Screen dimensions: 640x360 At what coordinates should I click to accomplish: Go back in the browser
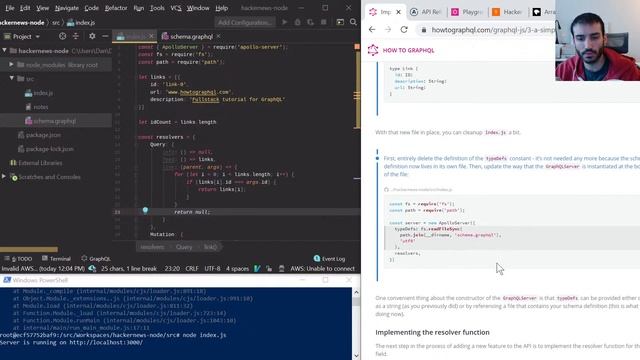[372, 29]
